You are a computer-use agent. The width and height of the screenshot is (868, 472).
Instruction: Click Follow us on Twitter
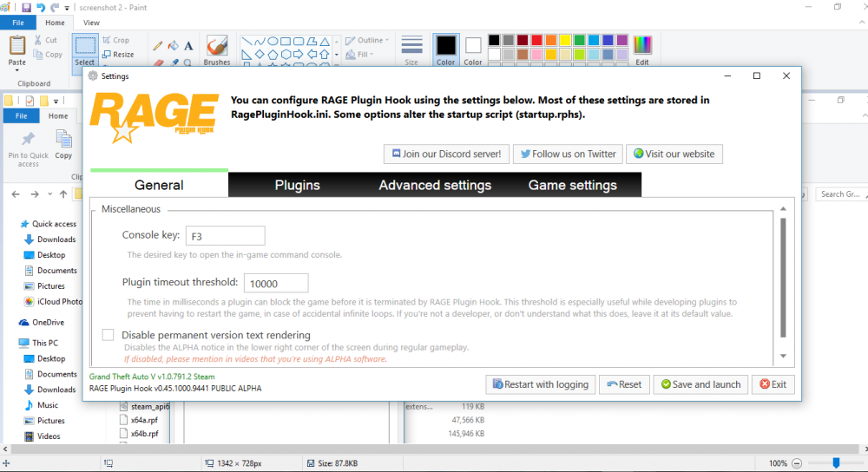568,154
